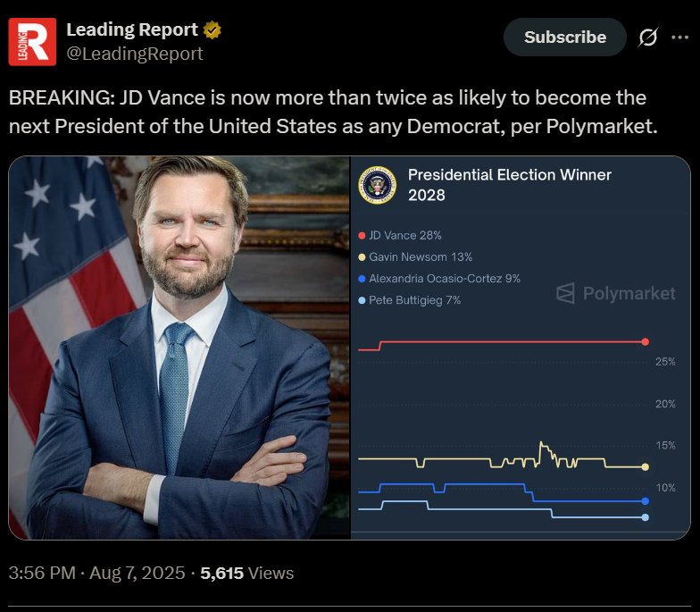Click the gold verified badge
Screen dimensions: 700x612
point(212,30)
